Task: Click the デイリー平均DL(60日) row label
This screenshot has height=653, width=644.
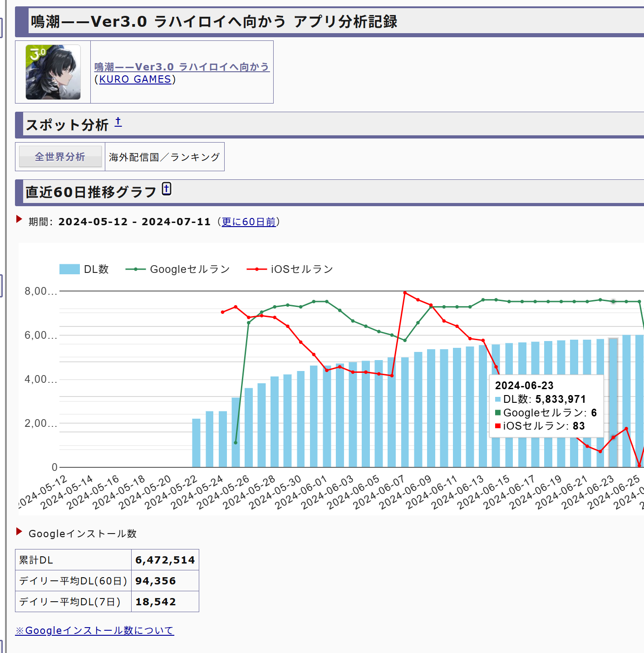Action: 73,581
